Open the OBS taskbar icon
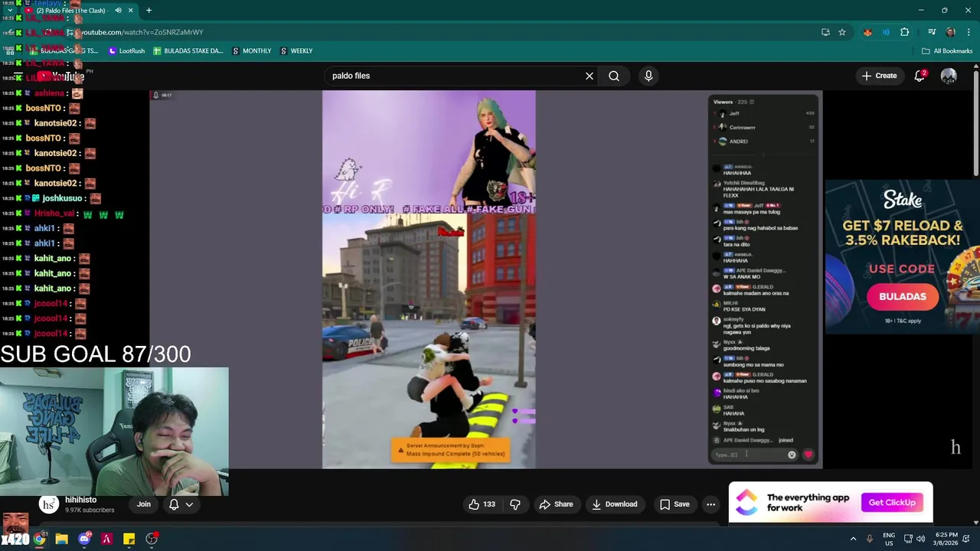This screenshot has width=980, height=551. pos(152,540)
